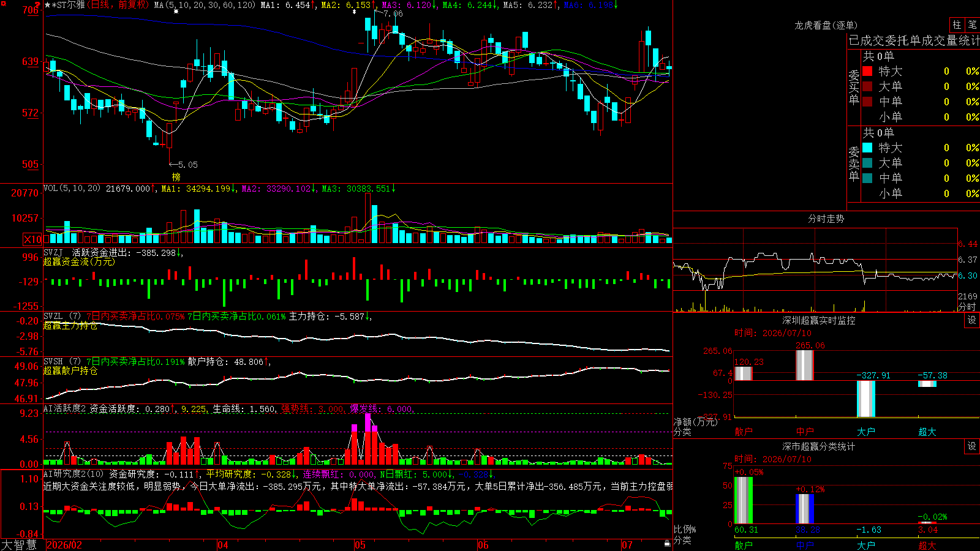The image size is (980, 551).
Task: Click the 分时走势 panel title
Action: click(x=826, y=219)
